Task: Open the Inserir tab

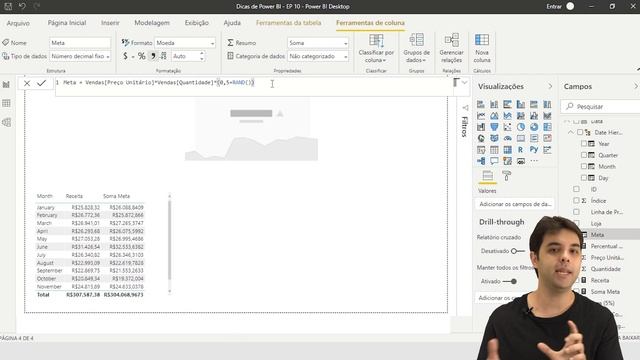Action: pos(110,23)
